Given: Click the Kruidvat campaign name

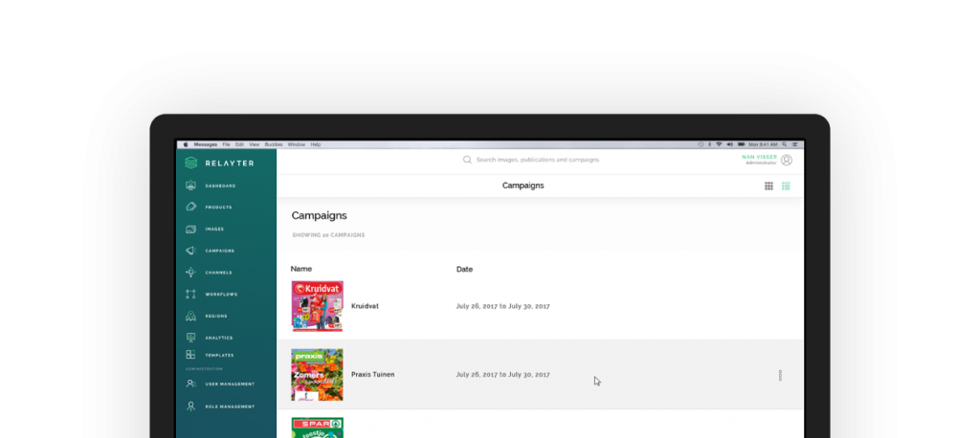Looking at the screenshot, I should (x=365, y=306).
